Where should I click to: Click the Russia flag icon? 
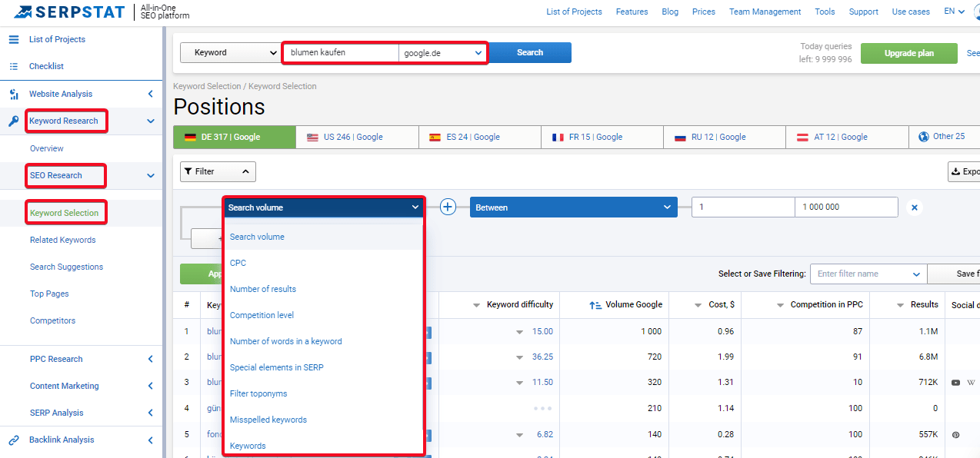680,137
